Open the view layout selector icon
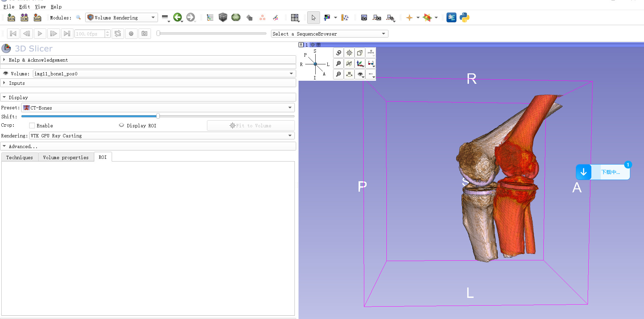Image resolution: width=644 pixels, height=319 pixels. [x=295, y=17]
